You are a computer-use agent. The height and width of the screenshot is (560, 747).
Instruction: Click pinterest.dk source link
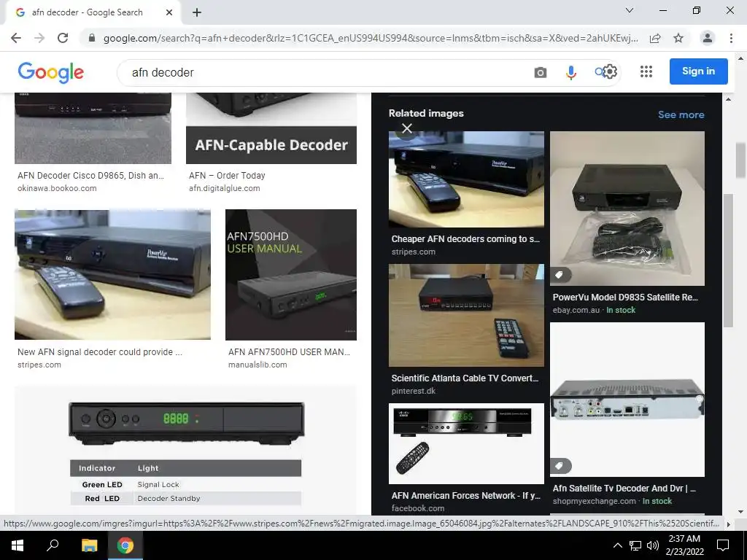[413, 391]
